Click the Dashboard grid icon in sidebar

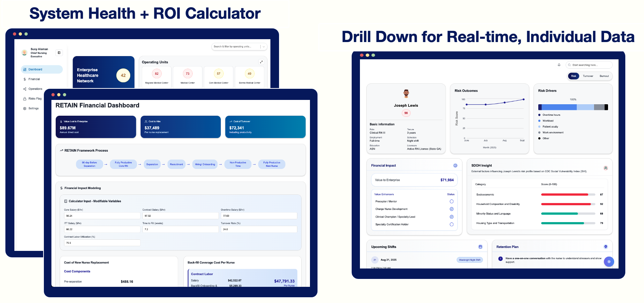pos(25,69)
